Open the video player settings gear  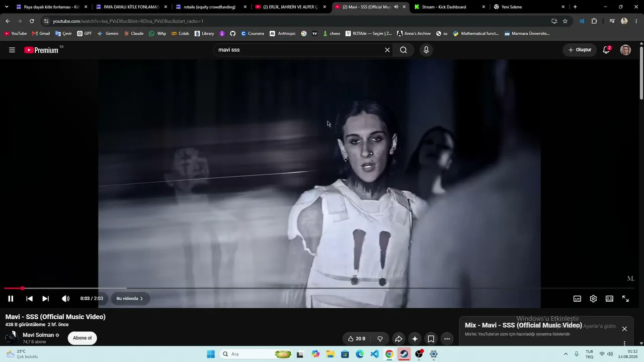tap(593, 299)
